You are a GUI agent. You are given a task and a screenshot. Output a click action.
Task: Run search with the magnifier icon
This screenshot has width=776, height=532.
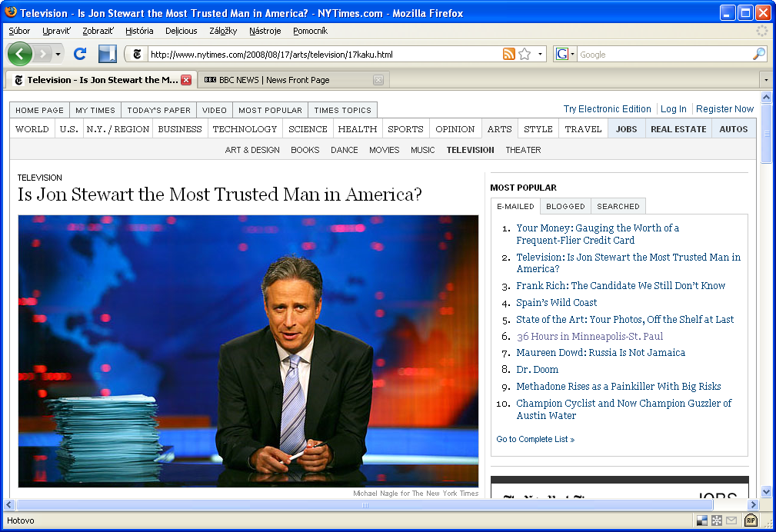point(758,54)
